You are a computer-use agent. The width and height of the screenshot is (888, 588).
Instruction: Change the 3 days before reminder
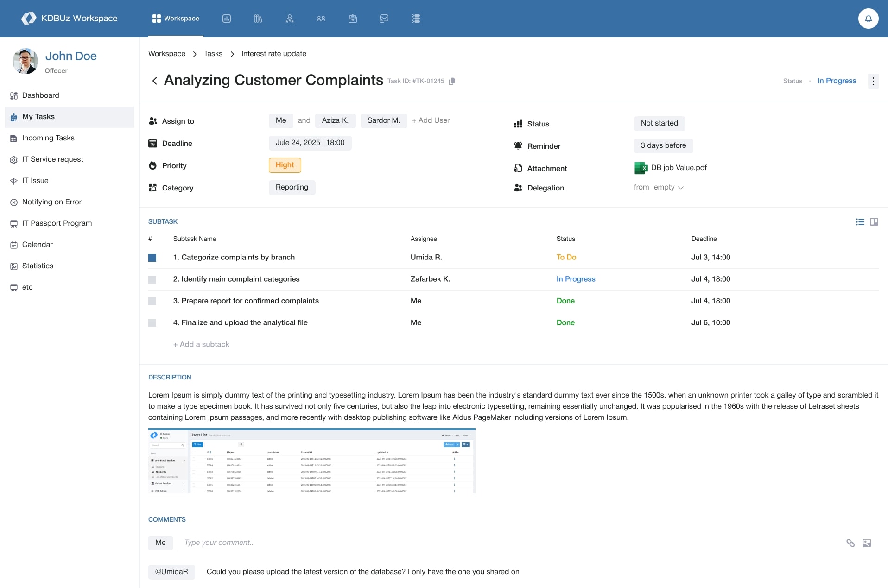click(x=663, y=145)
